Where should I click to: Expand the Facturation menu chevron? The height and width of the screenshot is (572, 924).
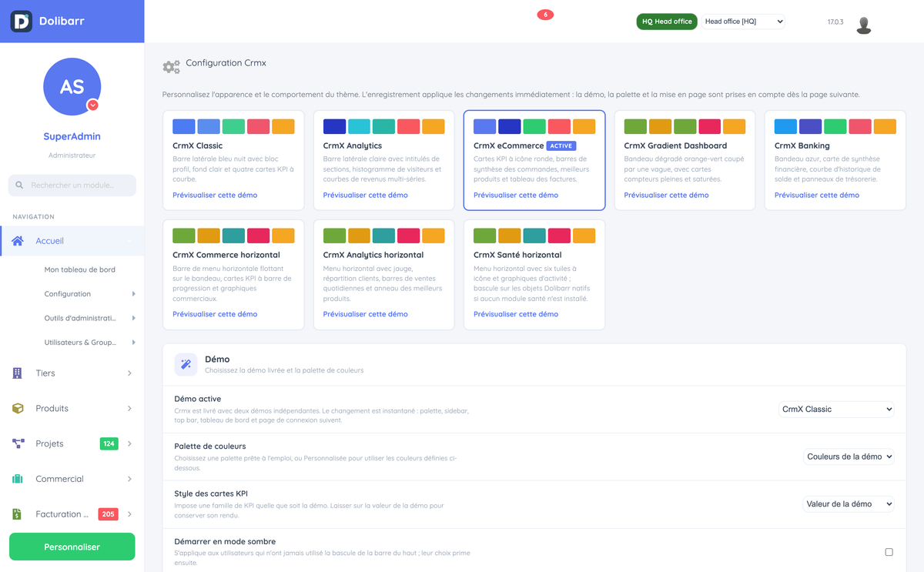point(129,514)
